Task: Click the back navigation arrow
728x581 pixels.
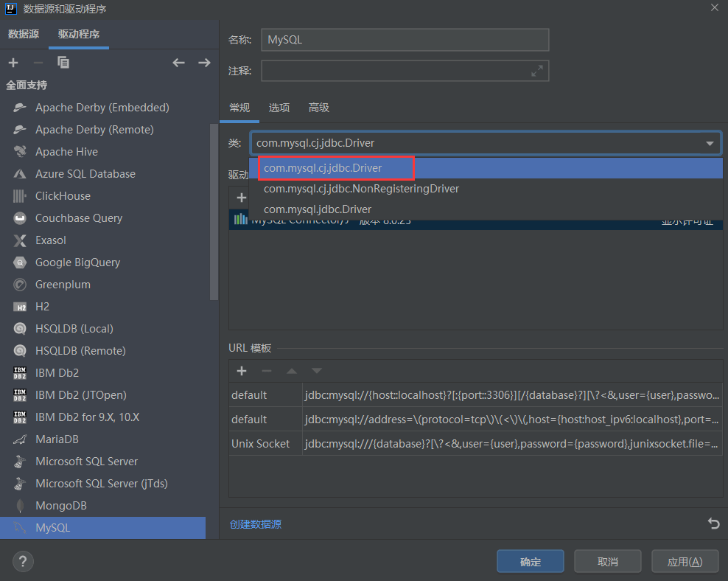Action: click(x=178, y=63)
